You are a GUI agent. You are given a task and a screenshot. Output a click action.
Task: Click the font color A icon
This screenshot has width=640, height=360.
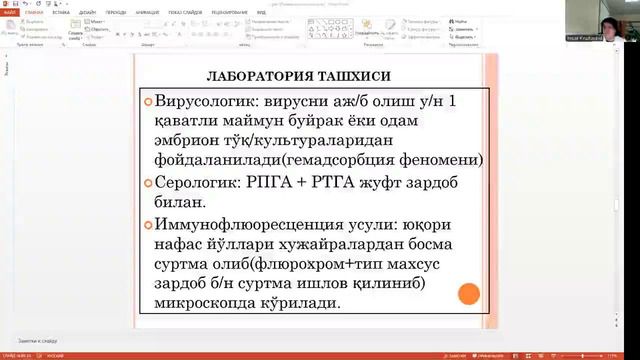coord(179,35)
